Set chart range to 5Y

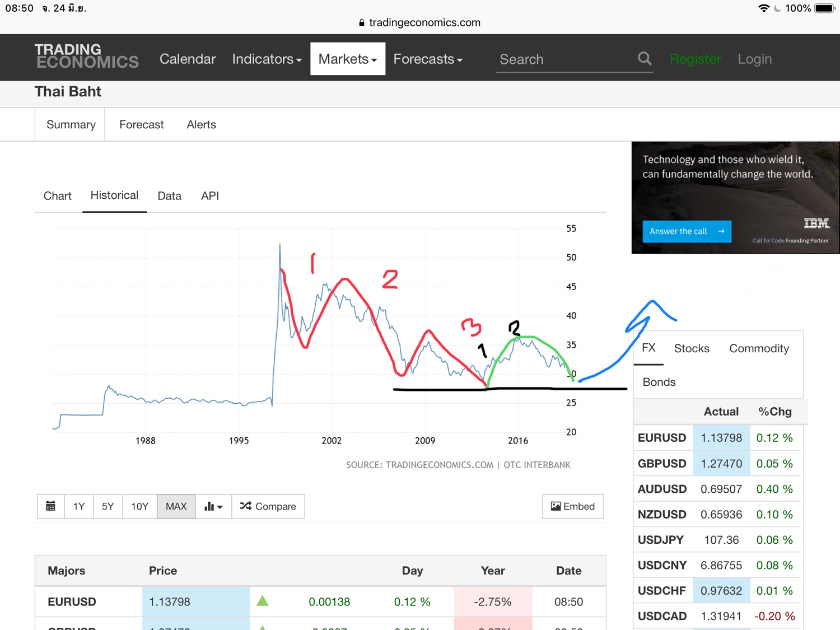pos(108,506)
